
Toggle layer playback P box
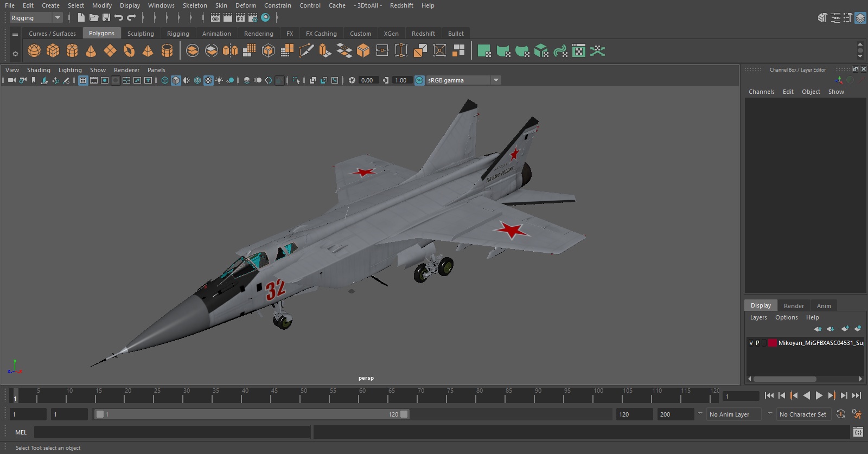point(757,343)
